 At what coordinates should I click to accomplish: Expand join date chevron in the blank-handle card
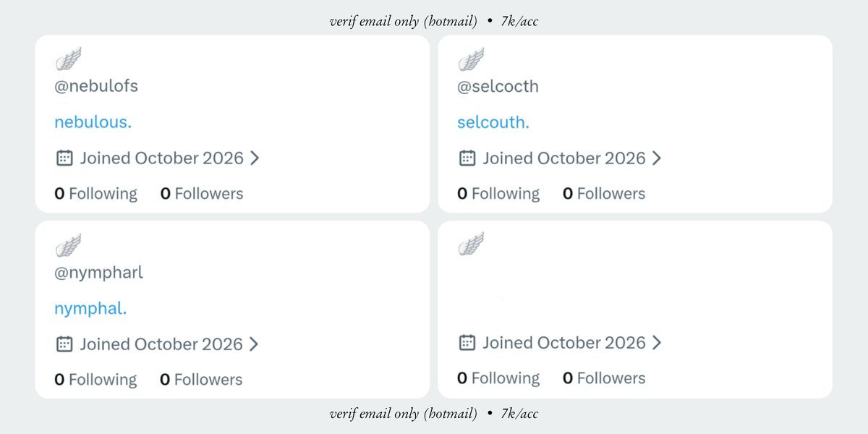[657, 342]
